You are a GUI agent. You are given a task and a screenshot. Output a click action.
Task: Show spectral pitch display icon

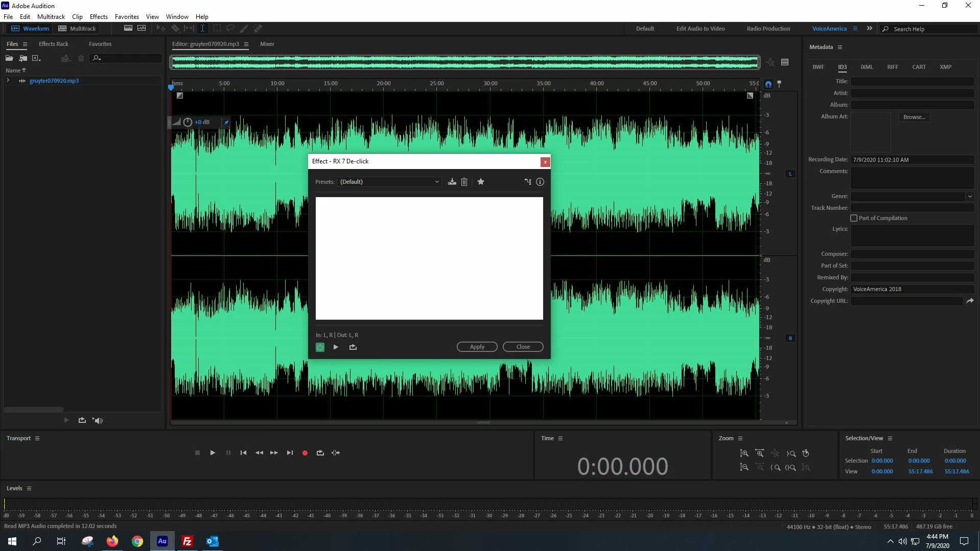[x=142, y=29]
